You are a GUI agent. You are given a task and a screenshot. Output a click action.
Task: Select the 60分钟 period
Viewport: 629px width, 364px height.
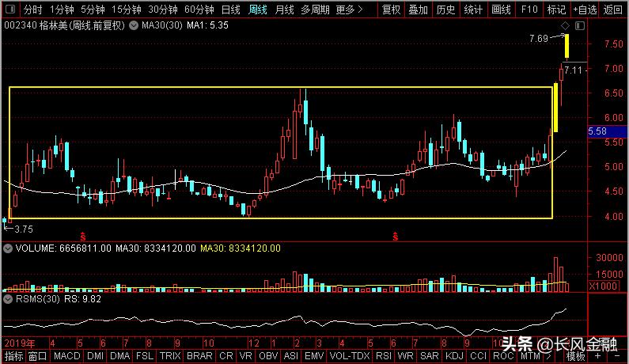click(199, 9)
